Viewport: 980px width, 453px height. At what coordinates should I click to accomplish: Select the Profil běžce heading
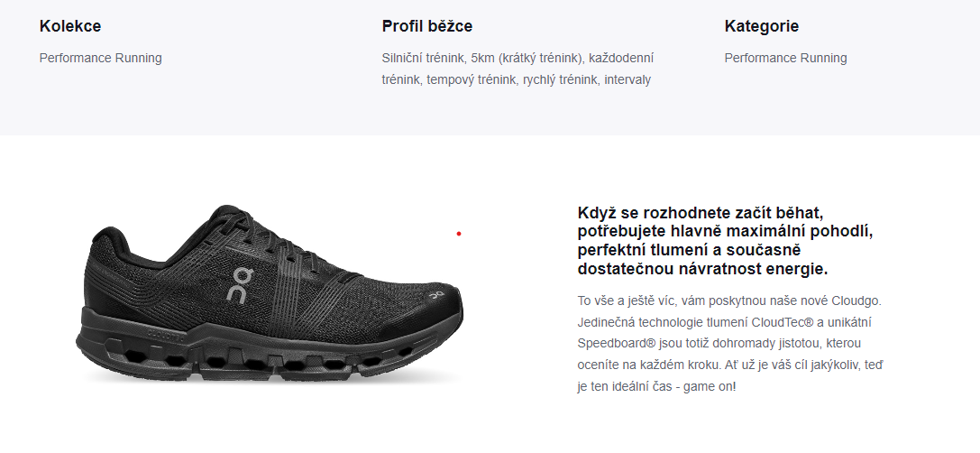(x=426, y=26)
